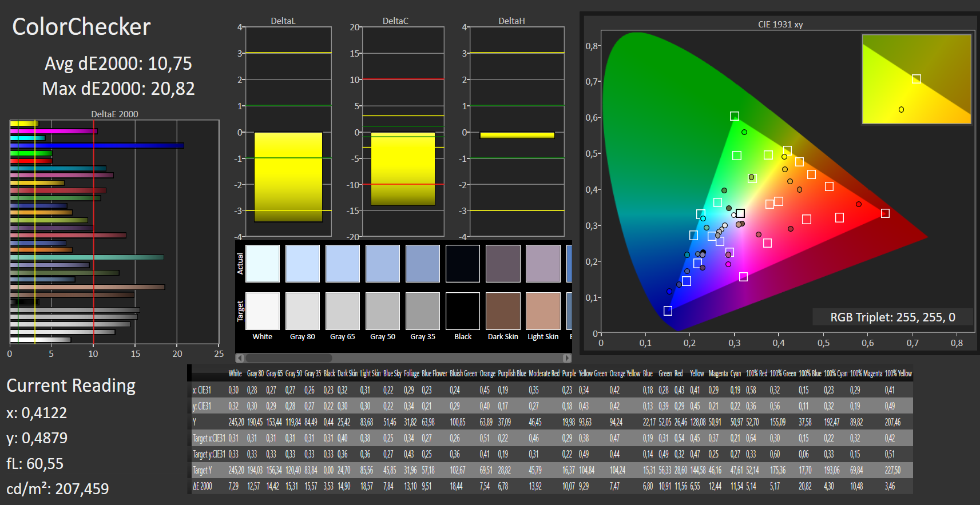The image size is (980, 505).
Task: Select the Actual Gray 65 swatch
Action: 343,264
